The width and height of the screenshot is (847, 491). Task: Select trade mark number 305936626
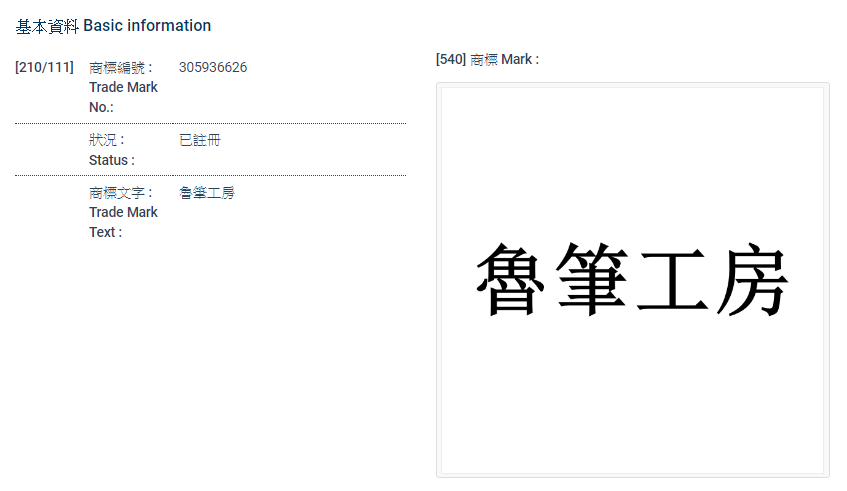click(x=213, y=68)
